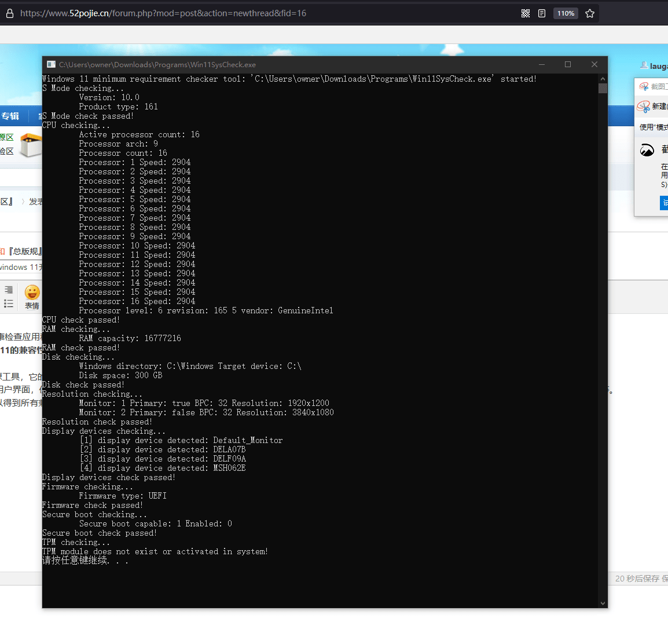Click 'Processor: 1 Speed: 2904' line

[135, 162]
